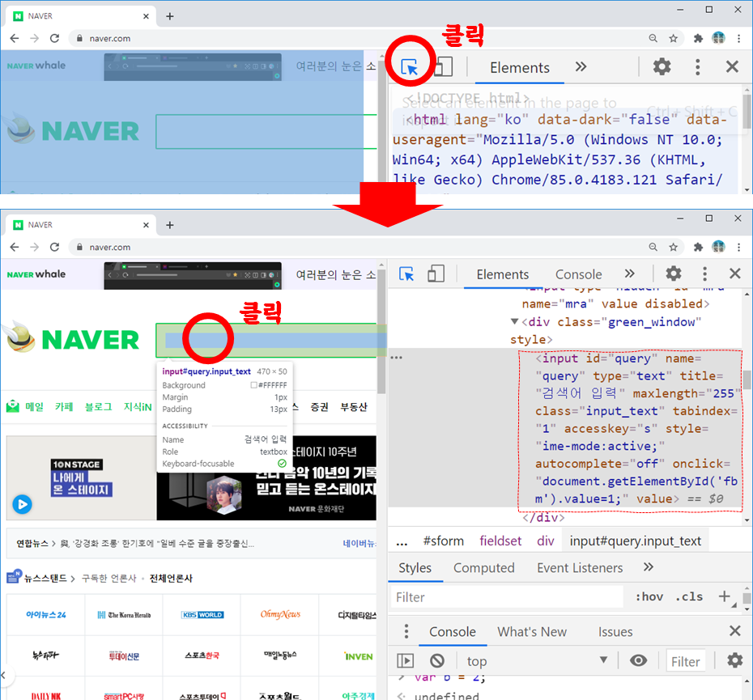
Task: Open the 부동산 link
Action: click(x=354, y=407)
